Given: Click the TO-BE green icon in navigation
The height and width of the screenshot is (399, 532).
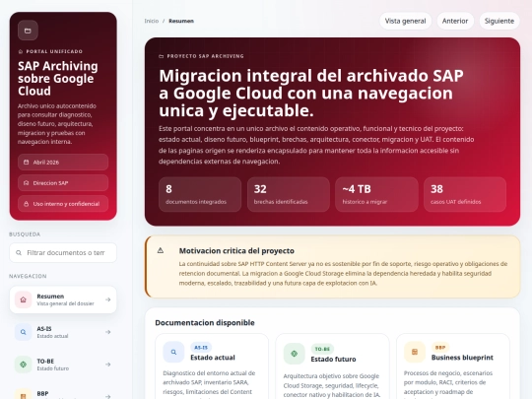Looking at the screenshot, I should tap(23, 365).
